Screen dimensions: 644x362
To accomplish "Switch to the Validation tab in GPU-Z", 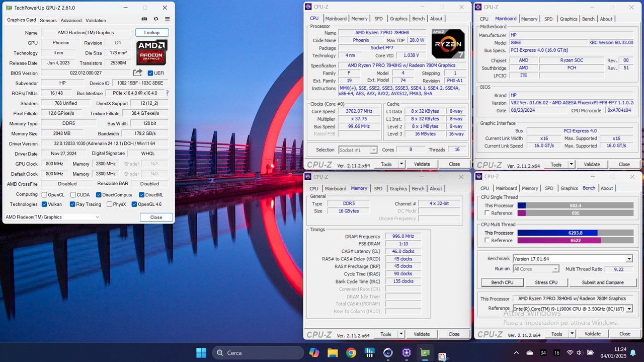I will tap(96, 20).
